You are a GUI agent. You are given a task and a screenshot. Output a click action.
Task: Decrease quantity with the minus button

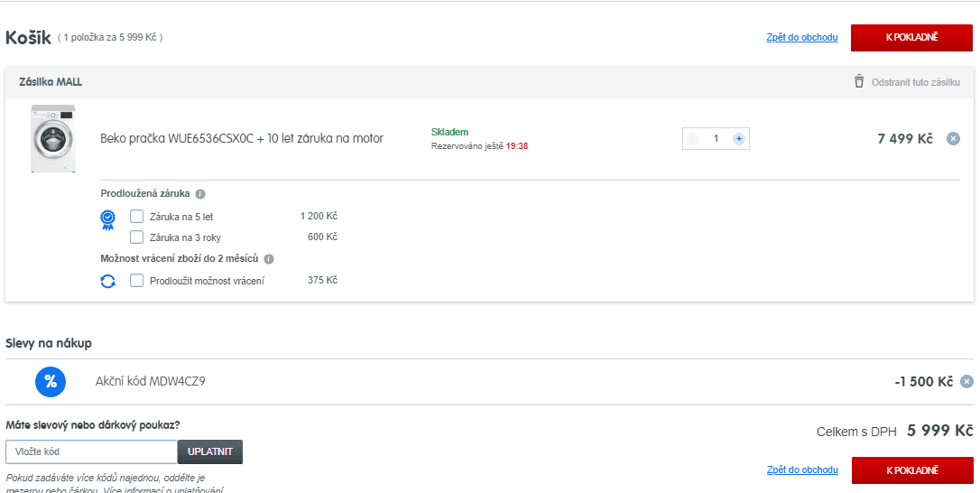pos(693,139)
